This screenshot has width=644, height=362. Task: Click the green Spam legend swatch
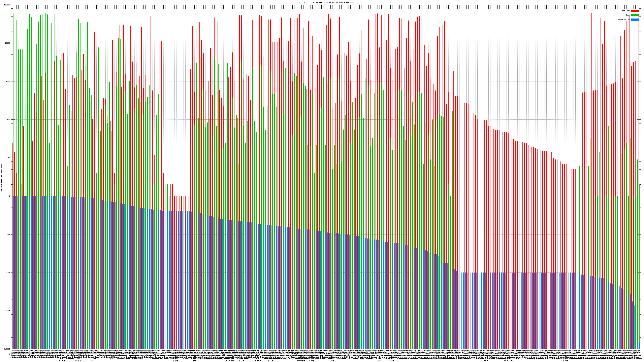pos(635,15)
